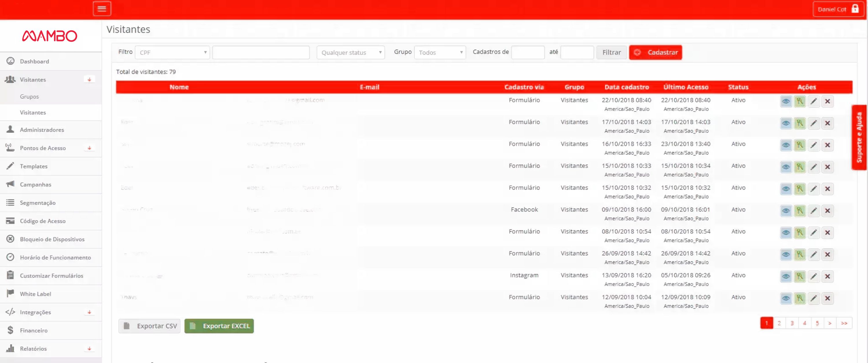View visitor registered 16/10/2018 16:33 (eye icon)
Screen dimensions: 868x363
[x=786, y=145]
